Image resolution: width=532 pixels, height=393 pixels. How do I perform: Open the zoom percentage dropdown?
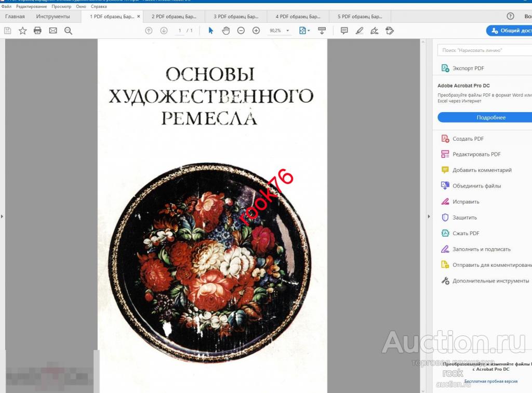tap(288, 31)
